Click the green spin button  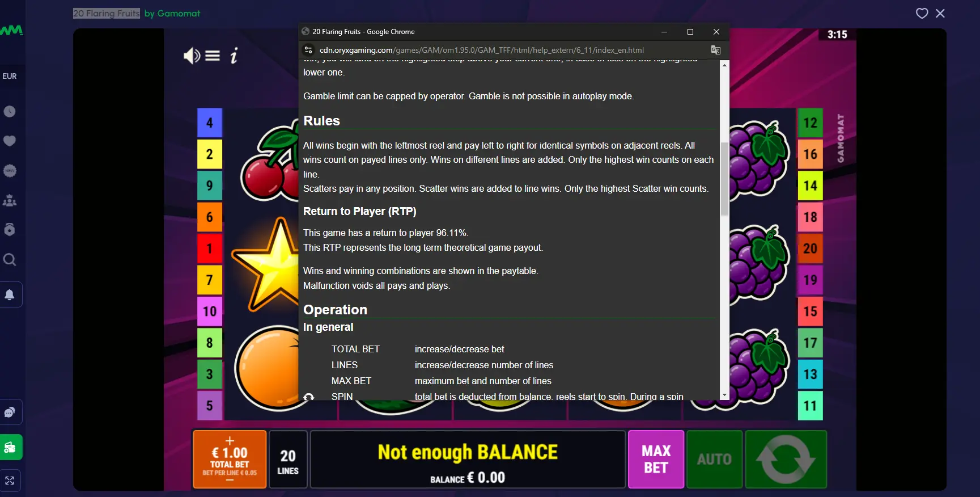tap(786, 460)
